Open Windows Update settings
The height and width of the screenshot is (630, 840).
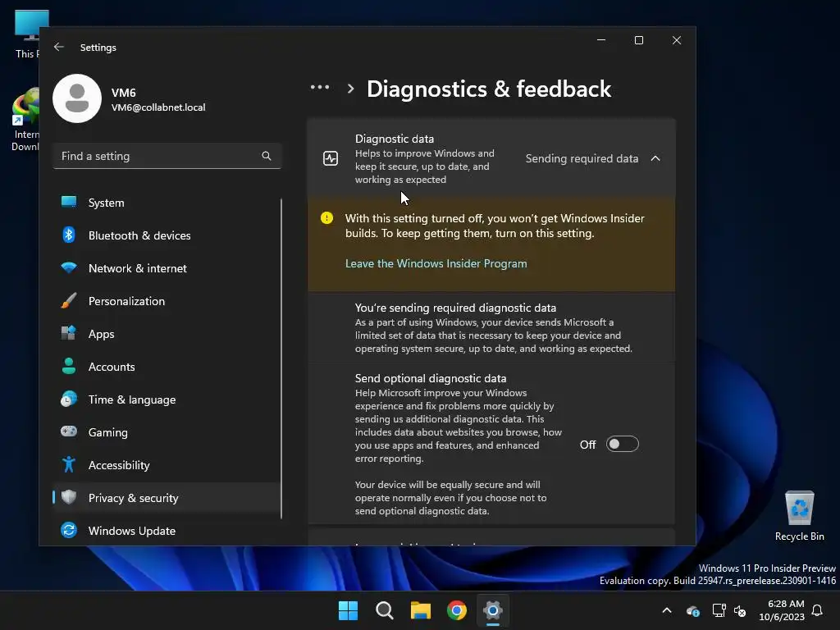coord(167,531)
